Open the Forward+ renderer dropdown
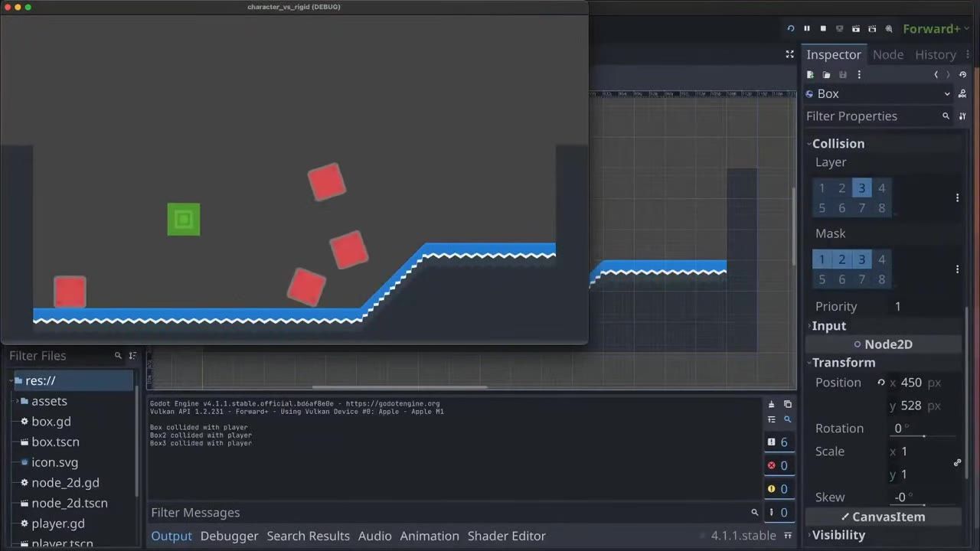Viewport: 980px width, 551px height. [936, 28]
